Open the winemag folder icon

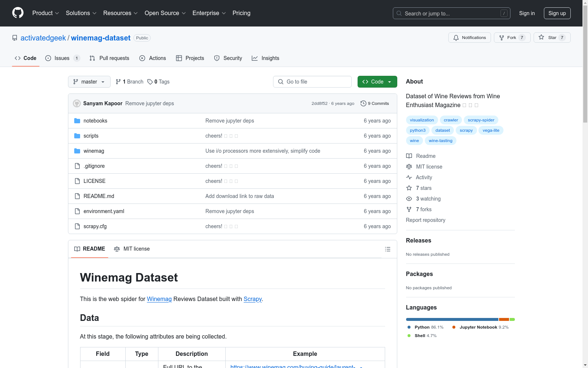click(x=77, y=151)
